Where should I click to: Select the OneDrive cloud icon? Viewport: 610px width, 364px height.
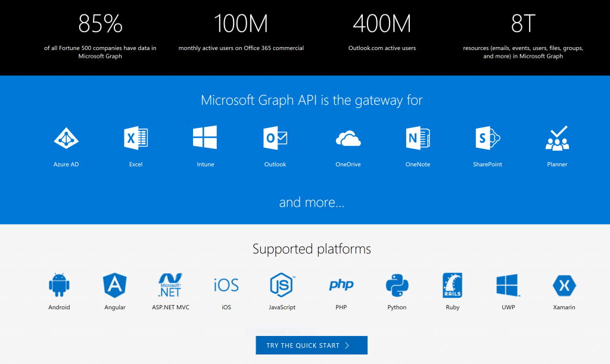pyautogui.click(x=348, y=140)
